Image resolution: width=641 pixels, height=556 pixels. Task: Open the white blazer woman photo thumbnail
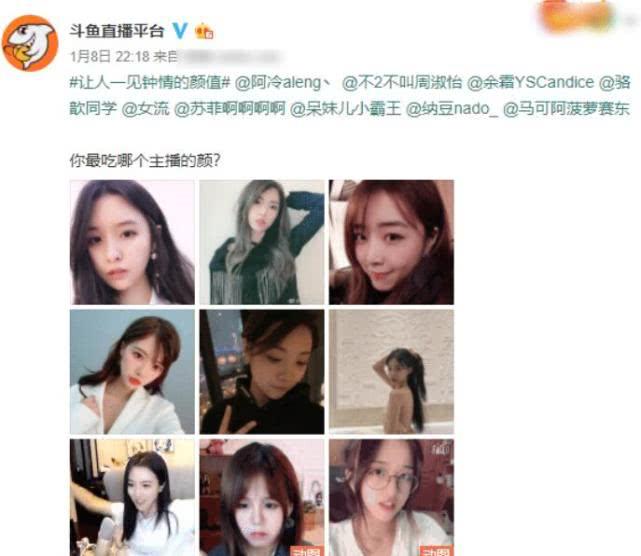[132, 372]
